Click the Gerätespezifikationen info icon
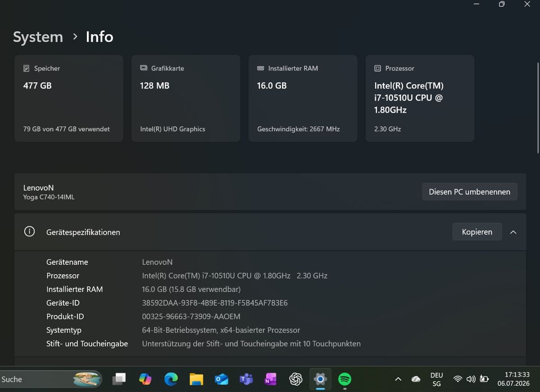The image size is (540, 392). (29, 232)
